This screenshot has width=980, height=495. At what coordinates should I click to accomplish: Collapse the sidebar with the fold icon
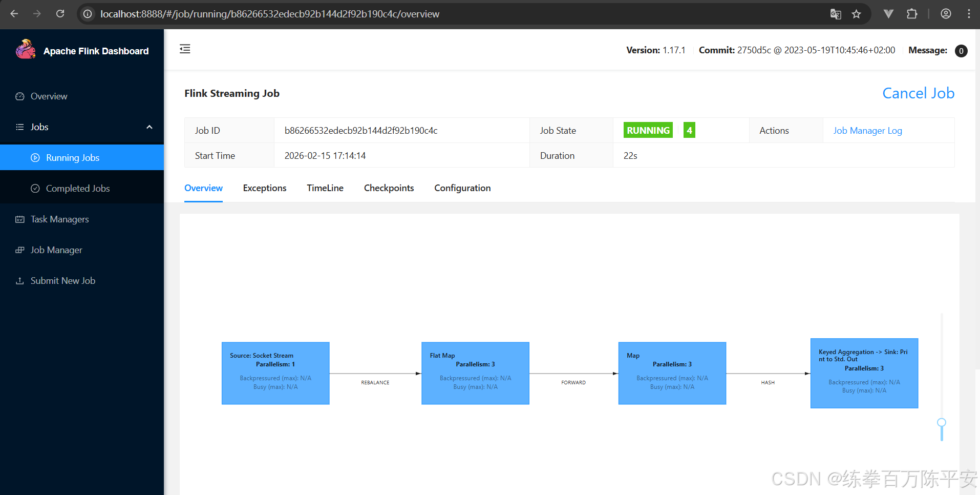(x=185, y=49)
